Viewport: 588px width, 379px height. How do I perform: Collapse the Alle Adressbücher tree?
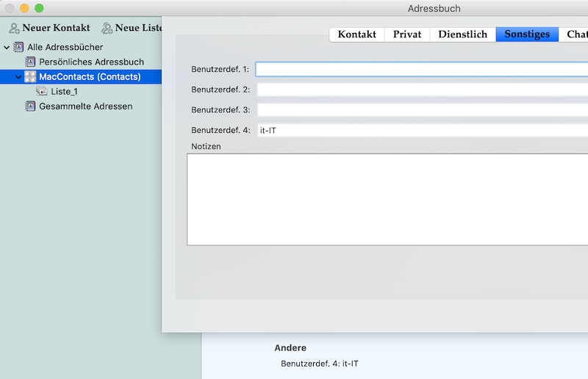[7, 47]
